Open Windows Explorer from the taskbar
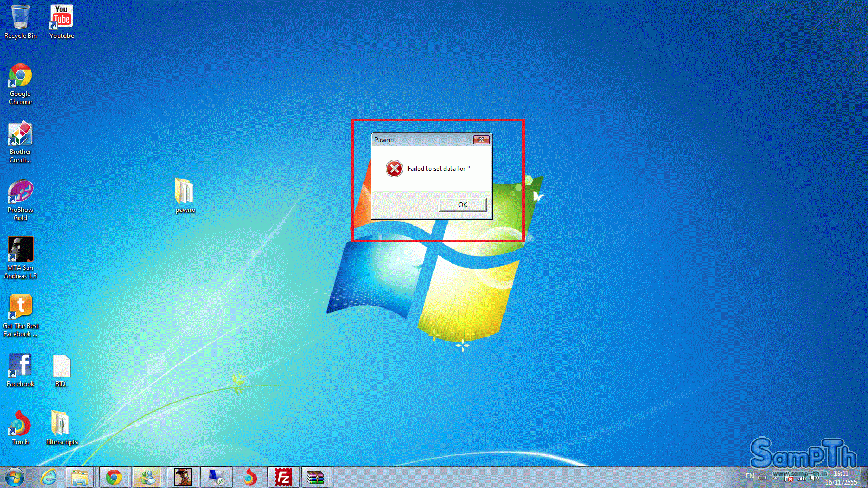Image resolution: width=868 pixels, height=488 pixels. pyautogui.click(x=80, y=477)
